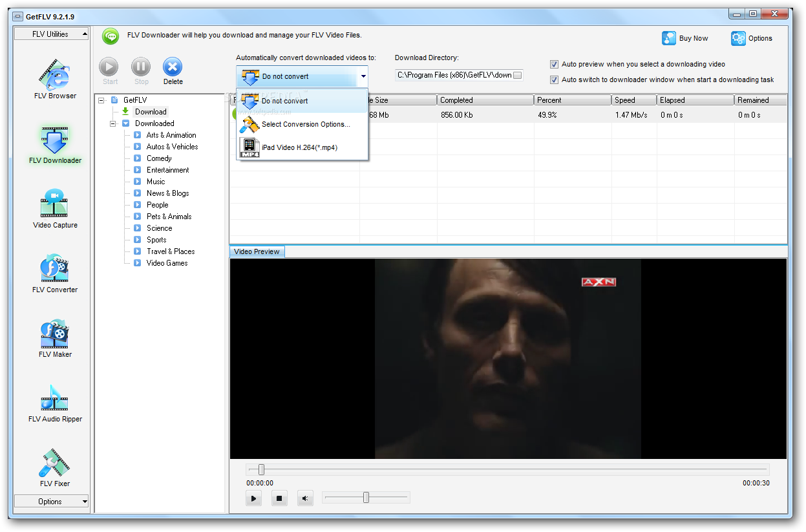This screenshot has height=532, width=806.
Task: Select the FLV Downloader tool
Action: click(55, 144)
